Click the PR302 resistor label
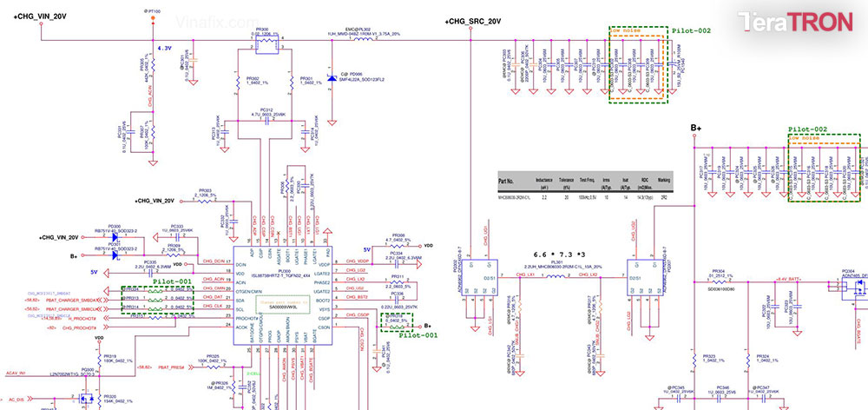The width and height of the screenshot is (868, 410). pos(252,78)
